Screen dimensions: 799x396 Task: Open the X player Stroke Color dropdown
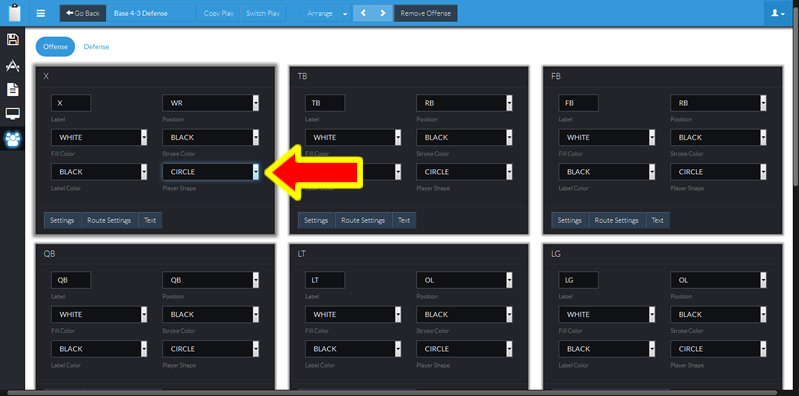(211, 137)
